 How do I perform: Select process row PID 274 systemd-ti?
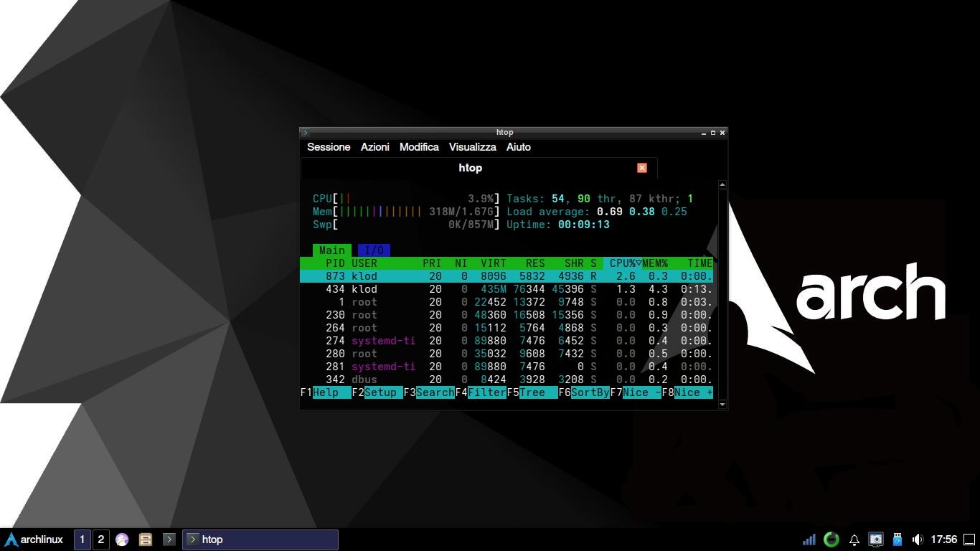click(x=507, y=341)
